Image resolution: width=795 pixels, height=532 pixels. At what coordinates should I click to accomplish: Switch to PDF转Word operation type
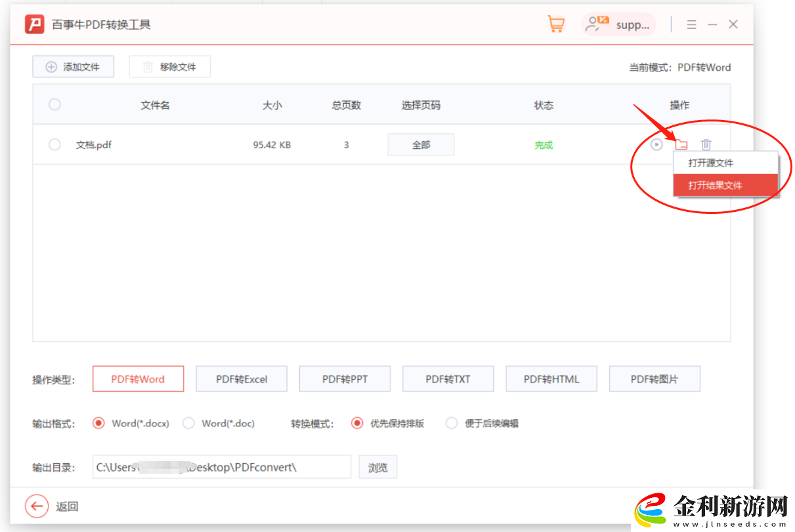click(138, 379)
